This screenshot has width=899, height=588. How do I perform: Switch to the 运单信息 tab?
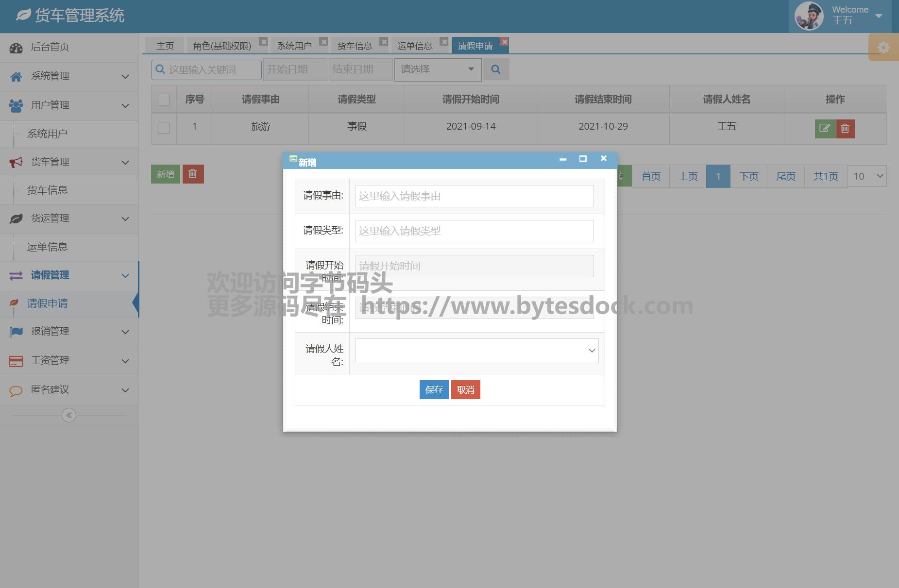point(415,46)
